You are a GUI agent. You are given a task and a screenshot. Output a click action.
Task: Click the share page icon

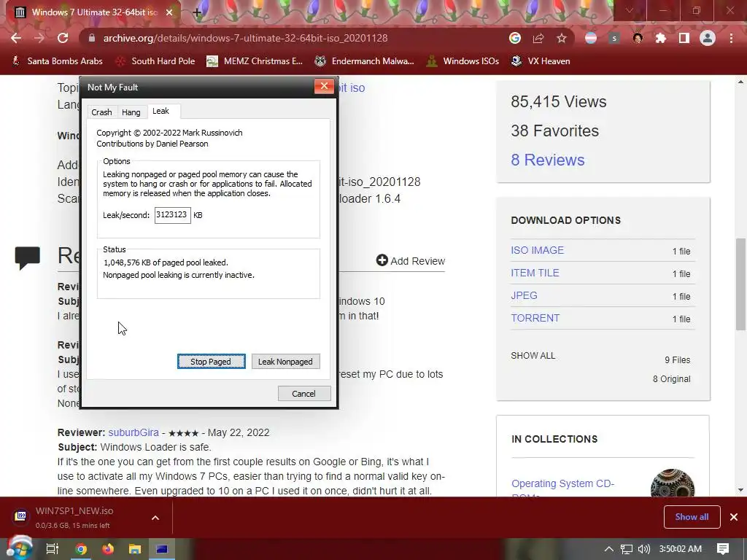tap(538, 38)
